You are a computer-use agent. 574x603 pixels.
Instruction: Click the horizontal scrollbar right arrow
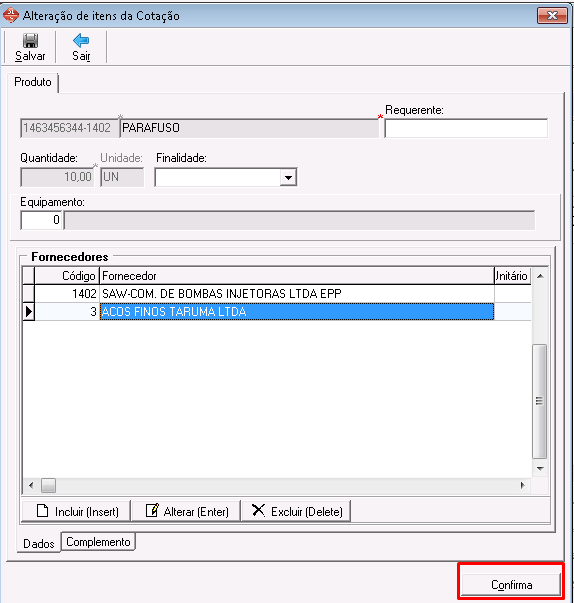pos(522,485)
